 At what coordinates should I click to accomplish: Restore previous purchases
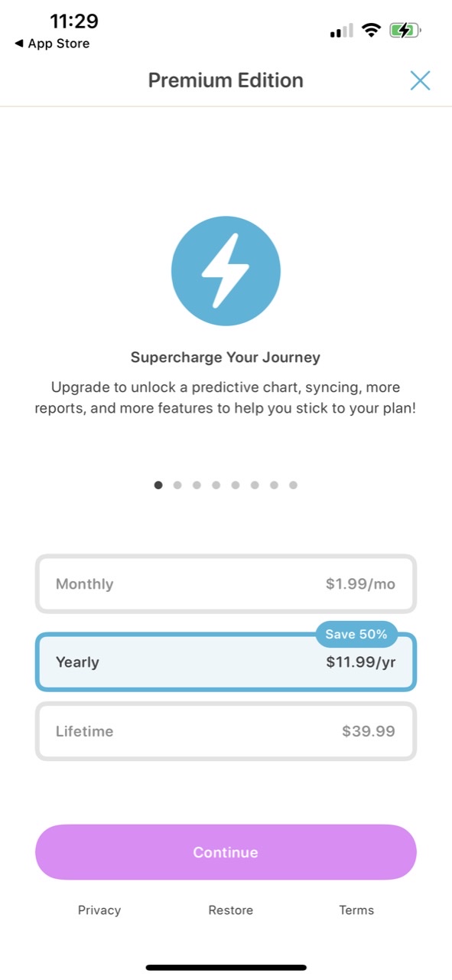(231, 910)
